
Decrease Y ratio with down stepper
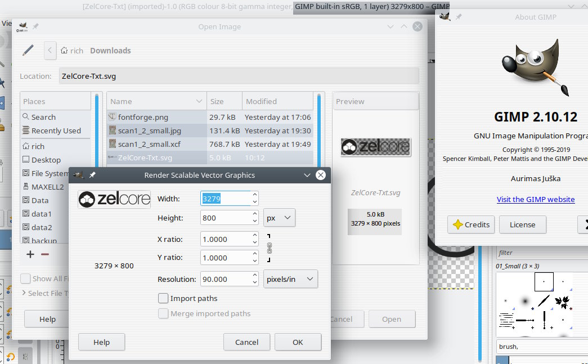click(255, 261)
